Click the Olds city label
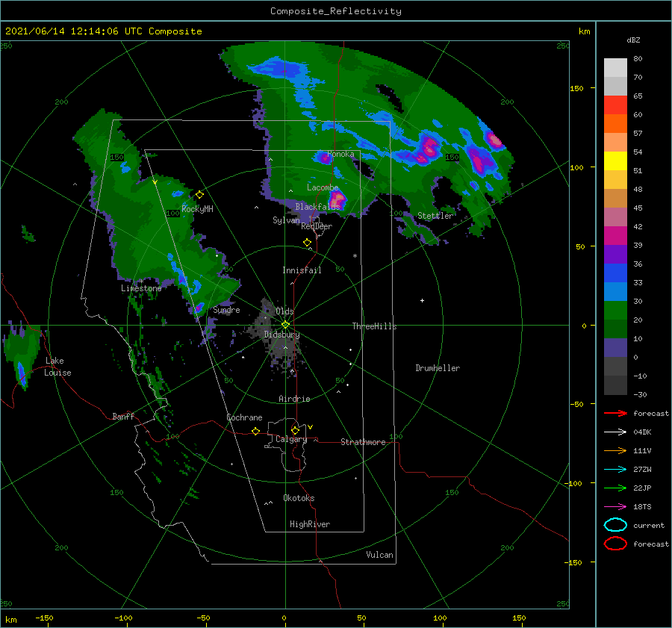This screenshot has height=628, width=672. click(284, 311)
